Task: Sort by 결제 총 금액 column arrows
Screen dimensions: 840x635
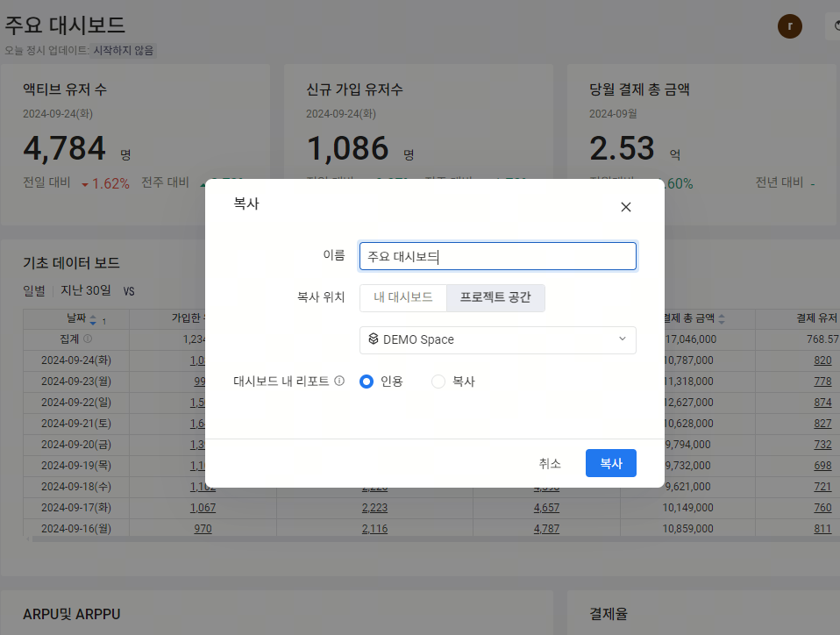Action: [x=722, y=319]
